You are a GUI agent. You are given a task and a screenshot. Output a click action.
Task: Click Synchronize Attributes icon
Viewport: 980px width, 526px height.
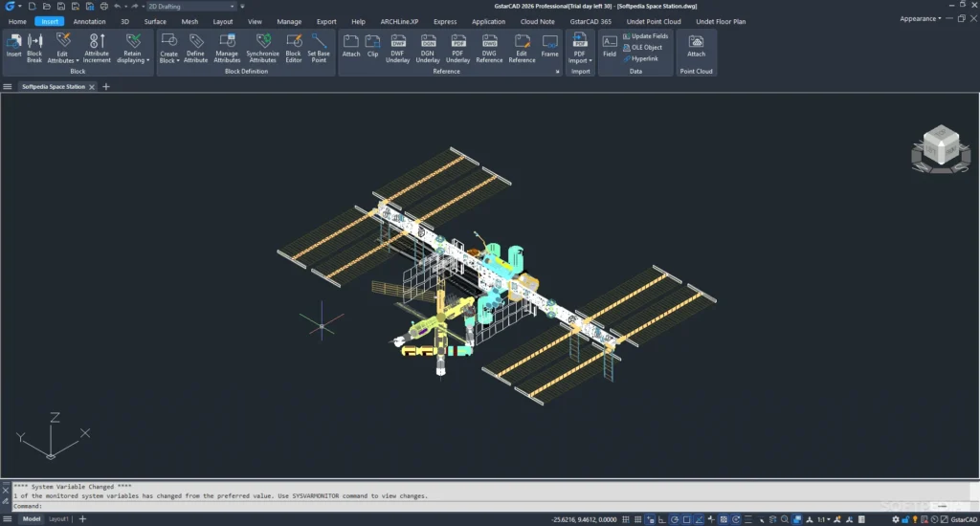[262, 48]
